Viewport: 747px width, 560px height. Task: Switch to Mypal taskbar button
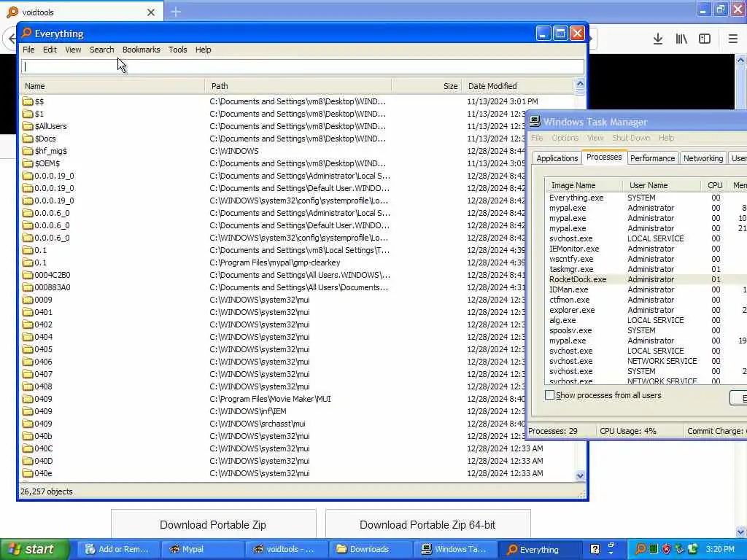203,549
